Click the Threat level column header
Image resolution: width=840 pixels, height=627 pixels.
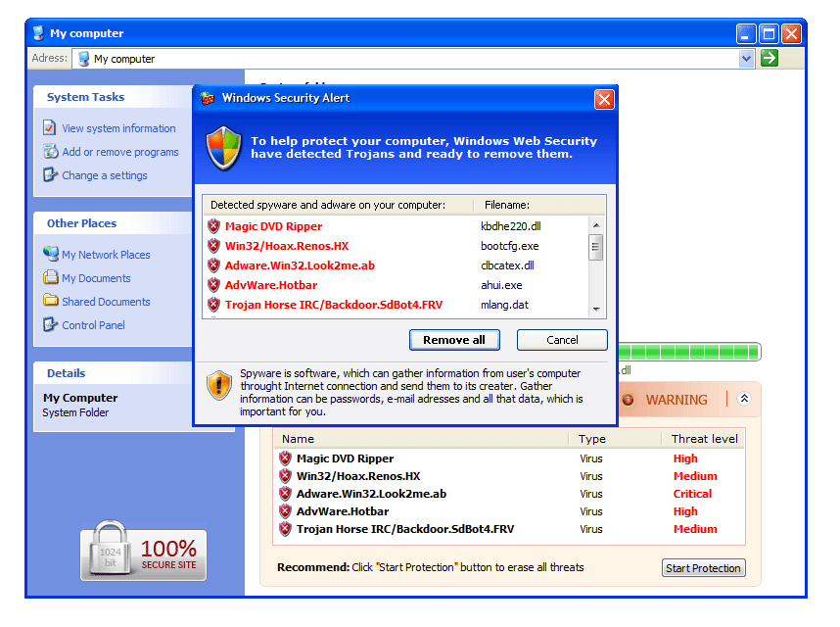click(705, 439)
